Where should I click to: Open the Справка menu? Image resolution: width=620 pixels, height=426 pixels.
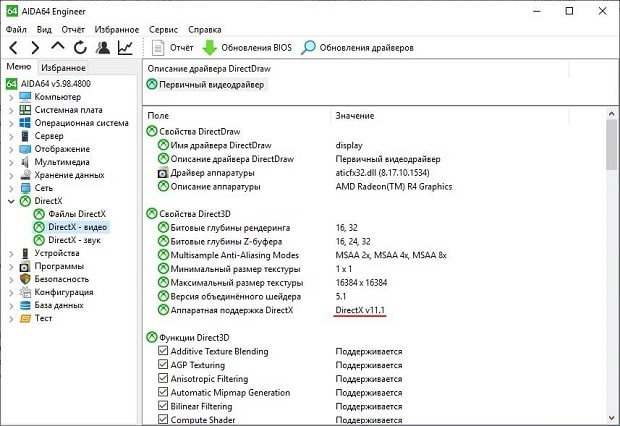coord(204,30)
